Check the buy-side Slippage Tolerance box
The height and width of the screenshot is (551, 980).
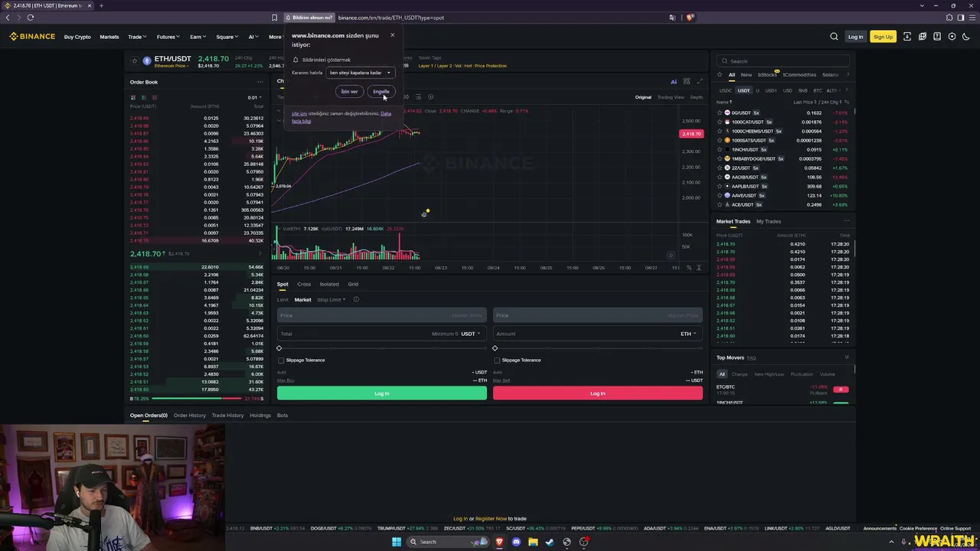point(281,360)
